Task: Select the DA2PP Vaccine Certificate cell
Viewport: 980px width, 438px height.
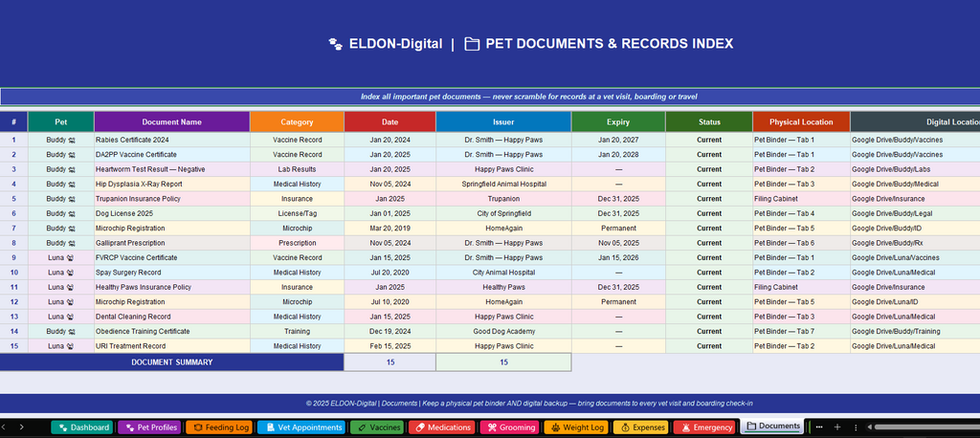Action: coord(172,154)
